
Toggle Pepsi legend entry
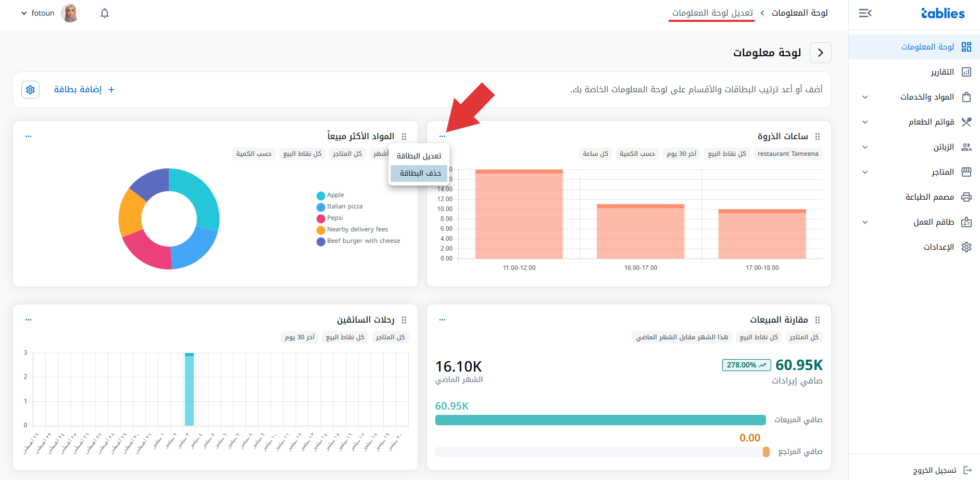click(x=330, y=218)
